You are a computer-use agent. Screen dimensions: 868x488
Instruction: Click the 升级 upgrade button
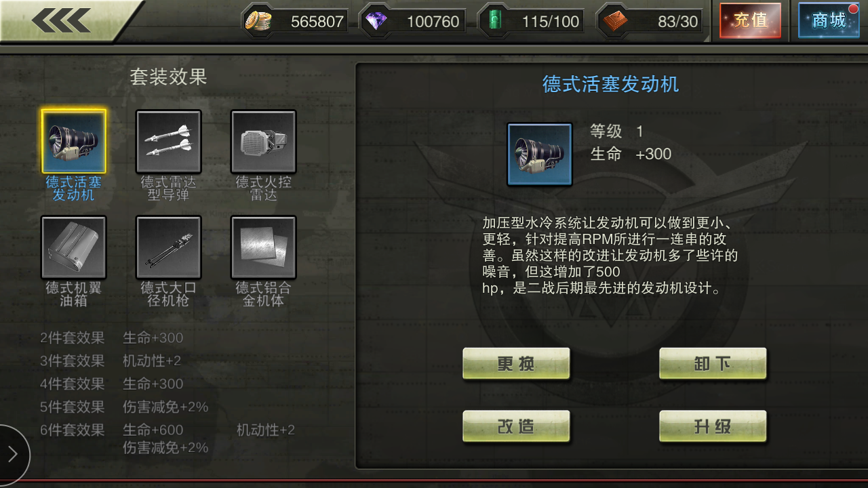pyautogui.click(x=713, y=426)
